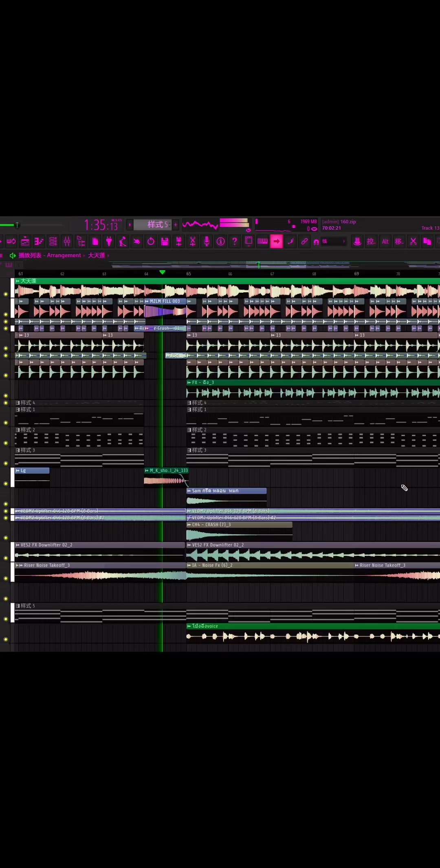This screenshot has width=440, height=868.
Task: Click the microphone one-click recording icon
Action: [207, 241]
